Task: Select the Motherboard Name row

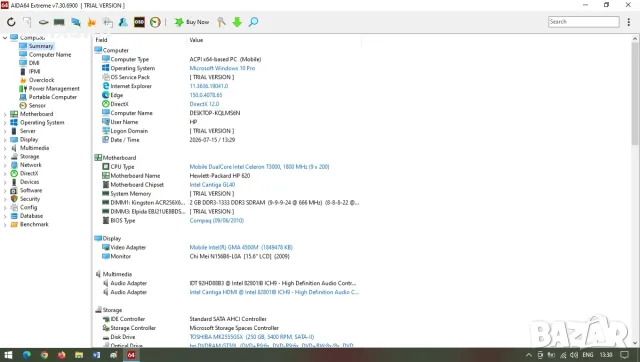Action: [228, 176]
